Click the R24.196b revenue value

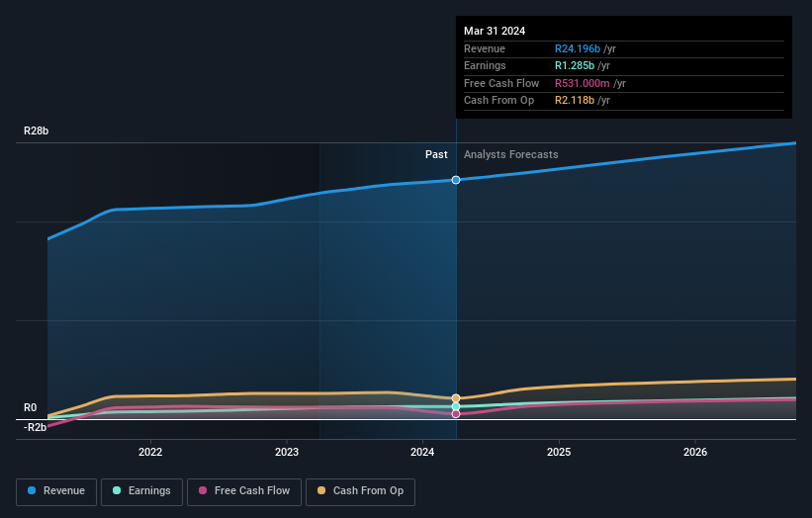coord(578,48)
